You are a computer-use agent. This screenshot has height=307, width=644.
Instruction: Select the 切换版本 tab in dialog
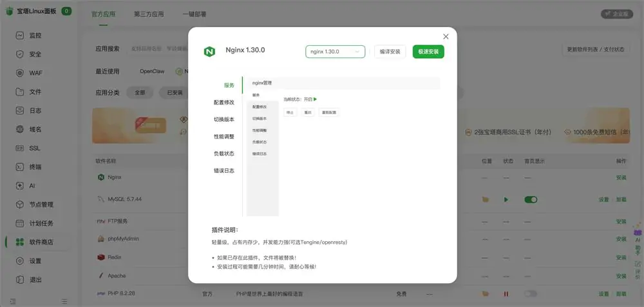224,119
